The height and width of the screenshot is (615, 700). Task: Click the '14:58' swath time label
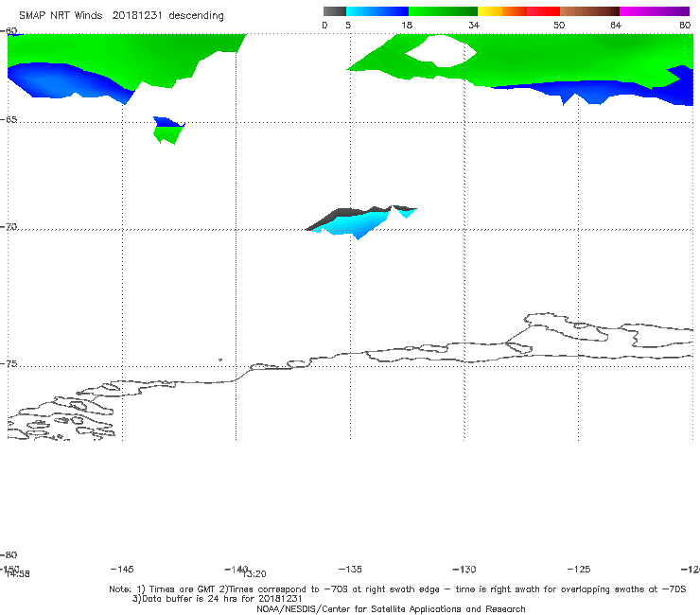(18, 575)
